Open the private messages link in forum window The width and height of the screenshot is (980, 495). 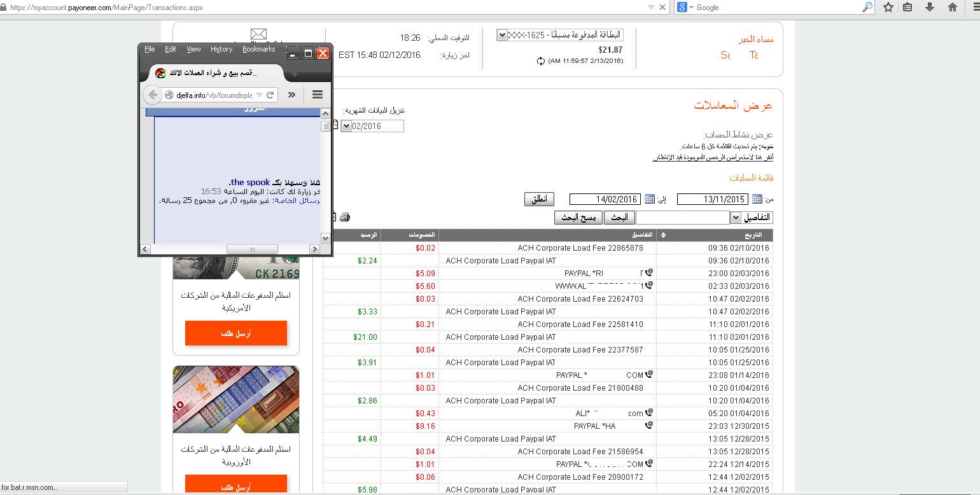297,200
